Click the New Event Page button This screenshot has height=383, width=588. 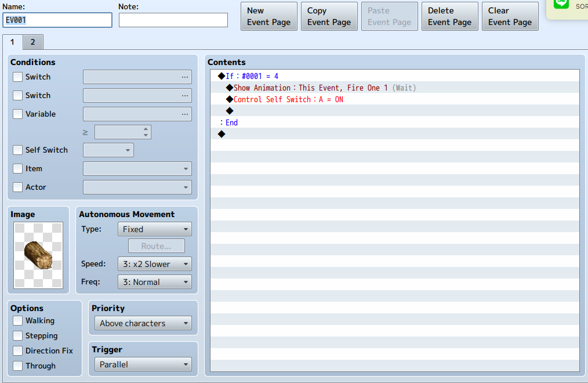269,16
